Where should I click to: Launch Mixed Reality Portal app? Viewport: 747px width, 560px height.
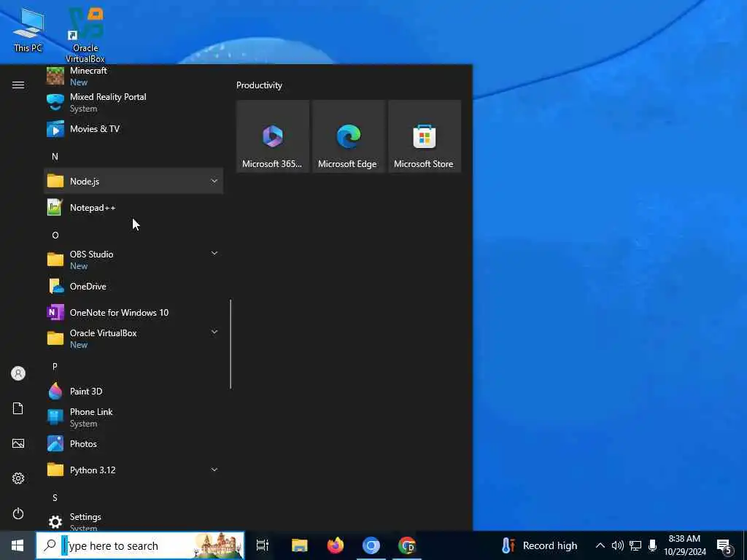pos(133,102)
